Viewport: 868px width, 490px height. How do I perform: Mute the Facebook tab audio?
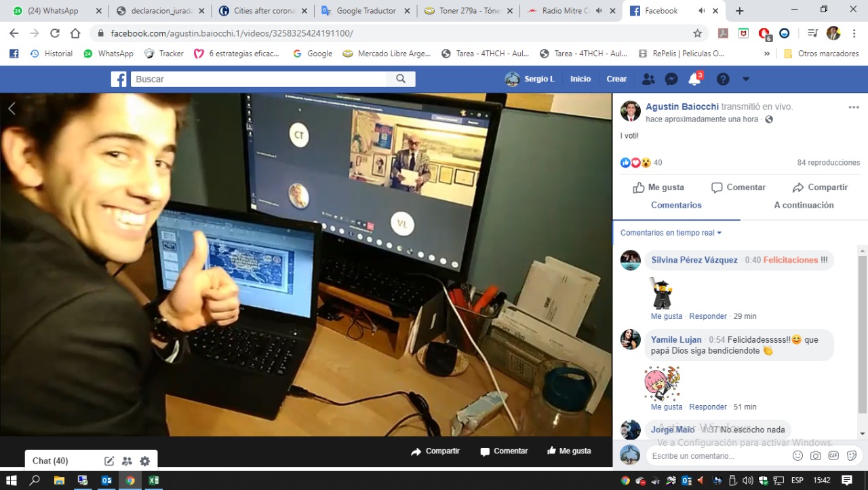click(701, 11)
